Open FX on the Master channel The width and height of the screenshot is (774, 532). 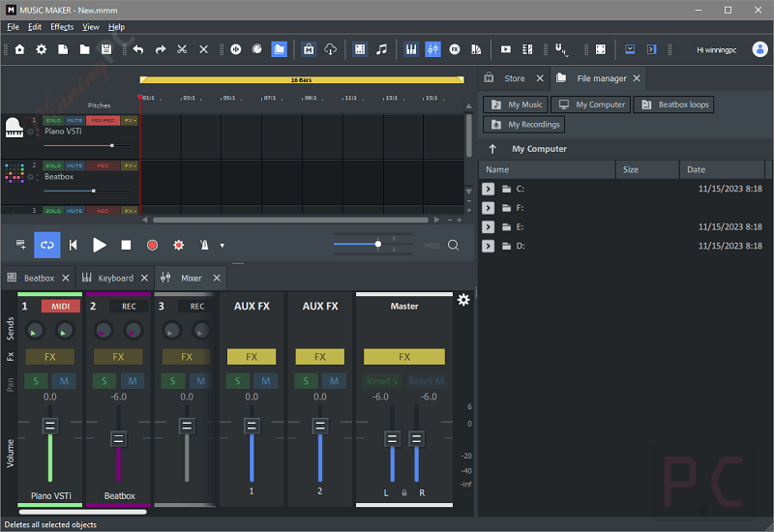[x=404, y=357]
